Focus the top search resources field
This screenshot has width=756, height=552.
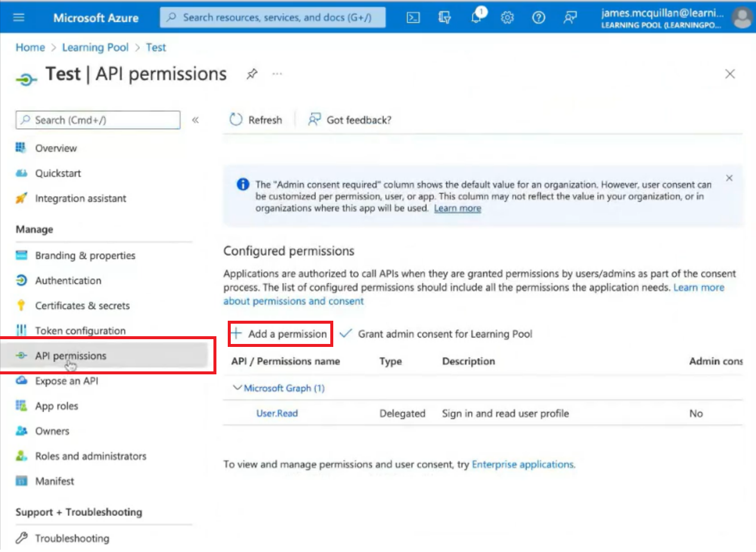273,17
